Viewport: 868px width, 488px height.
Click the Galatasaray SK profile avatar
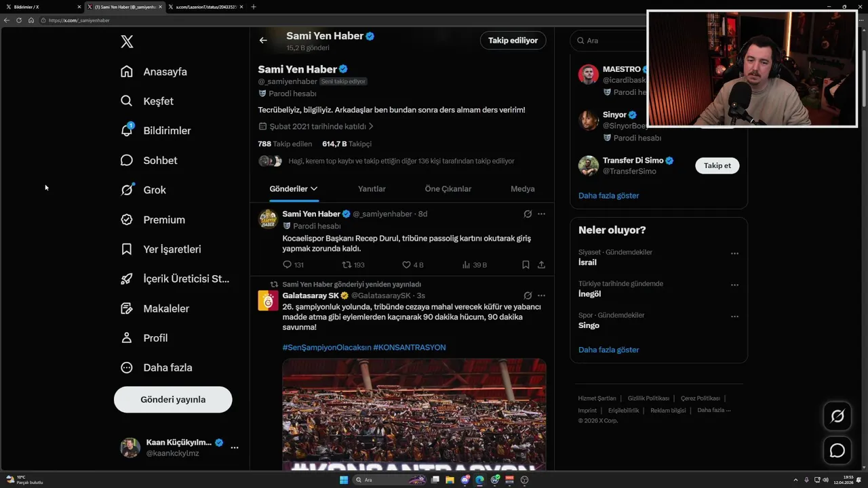coord(269,300)
